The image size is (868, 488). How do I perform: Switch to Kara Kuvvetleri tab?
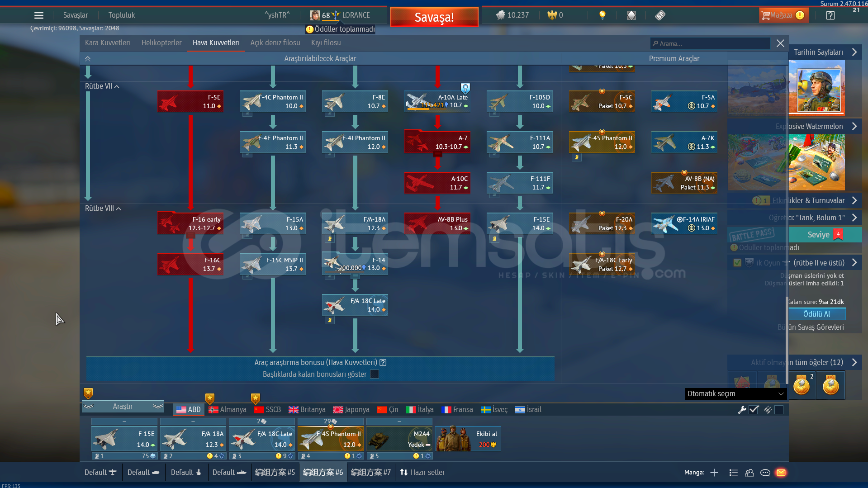[x=108, y=43]
